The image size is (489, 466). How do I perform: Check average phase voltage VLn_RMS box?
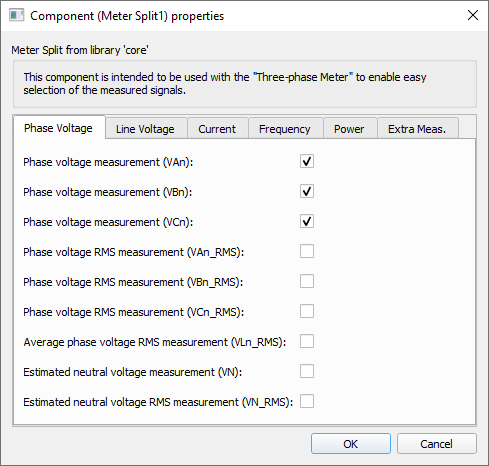pos(307,341)
